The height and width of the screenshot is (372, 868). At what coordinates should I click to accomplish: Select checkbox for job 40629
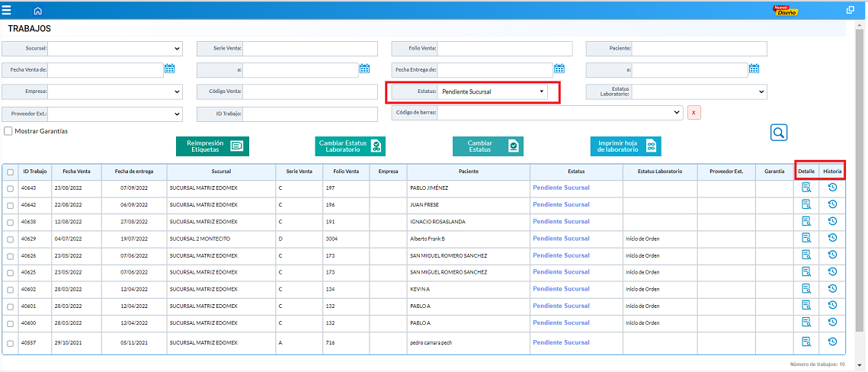(x=10, y=239)
